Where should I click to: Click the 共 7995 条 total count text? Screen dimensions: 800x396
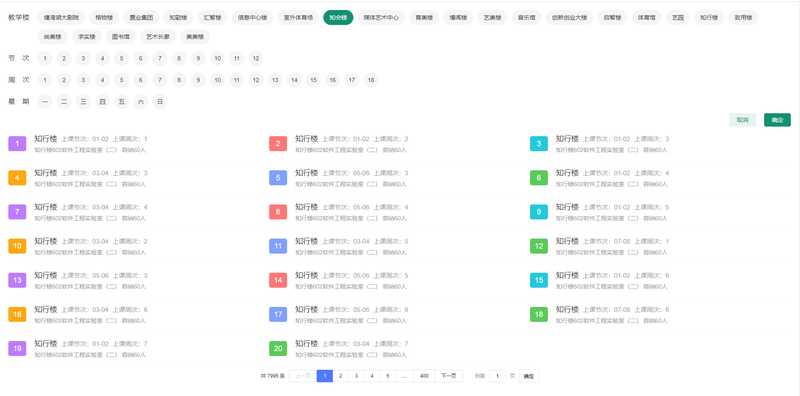tap(272, 376)
